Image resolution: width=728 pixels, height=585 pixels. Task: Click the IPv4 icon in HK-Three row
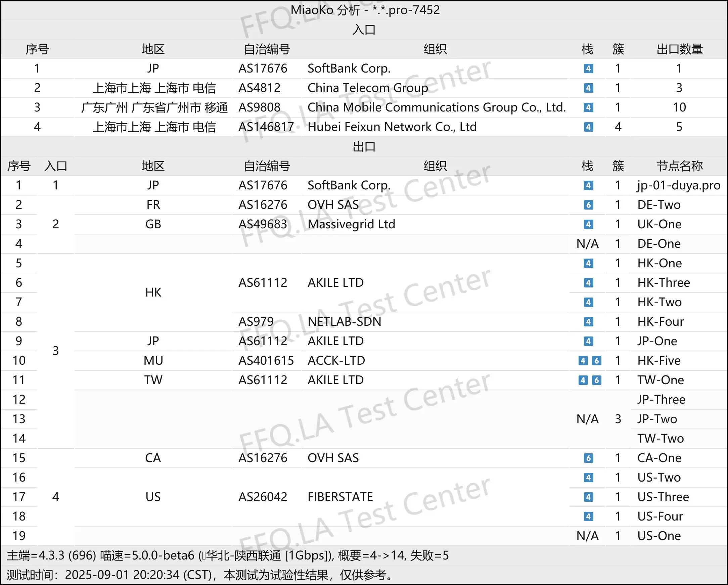point(588,283)
